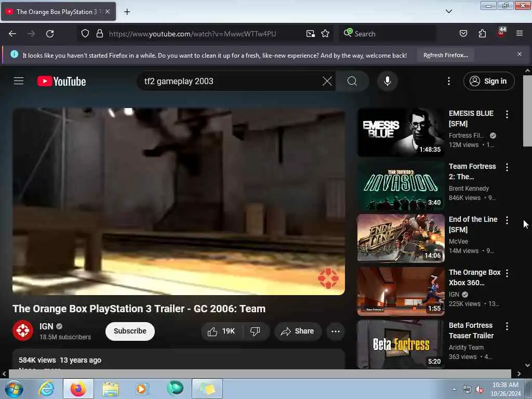Click the extension icon with badge 44
This screenshot has width=532, height=399.
click(x=501, y=33)
